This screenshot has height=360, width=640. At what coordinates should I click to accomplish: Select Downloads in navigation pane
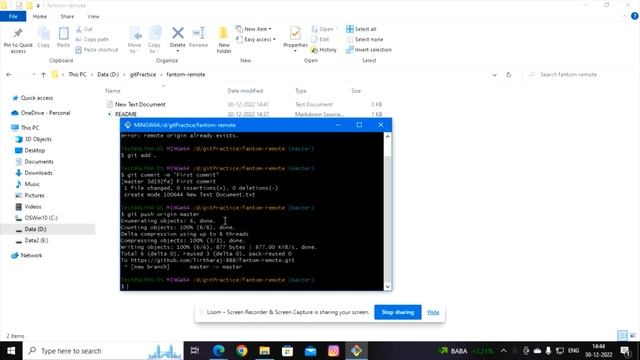[x=38, y=173]
